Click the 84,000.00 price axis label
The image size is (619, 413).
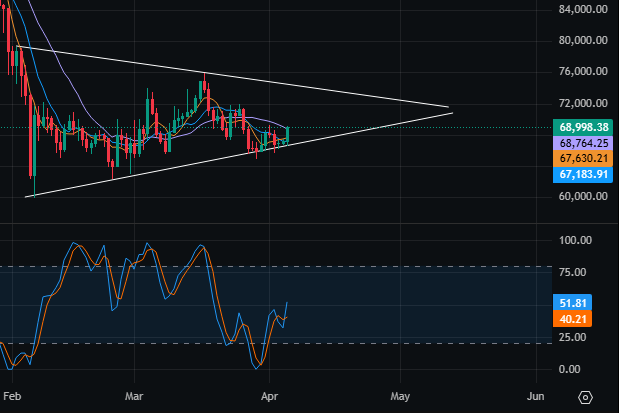click(583, 9)
